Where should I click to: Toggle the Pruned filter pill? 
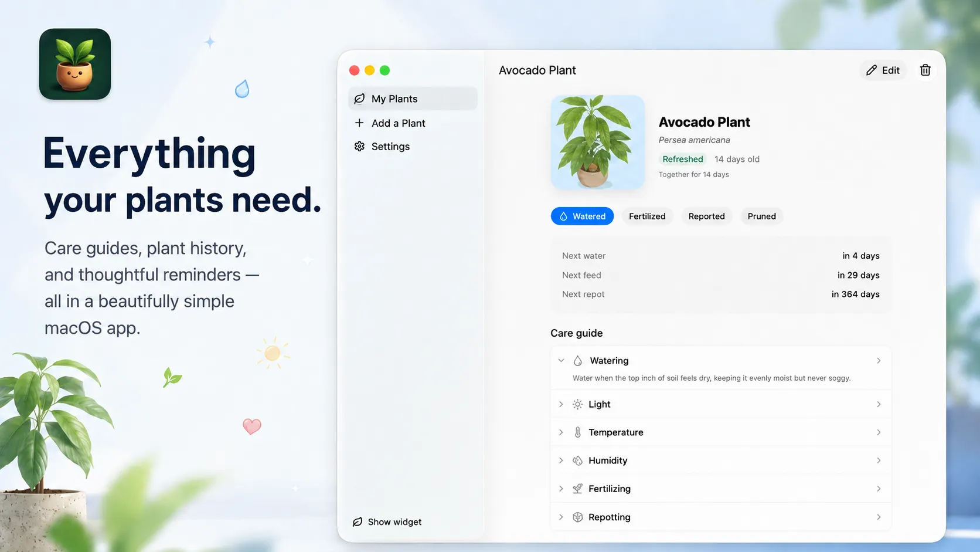tap(761, 216)
